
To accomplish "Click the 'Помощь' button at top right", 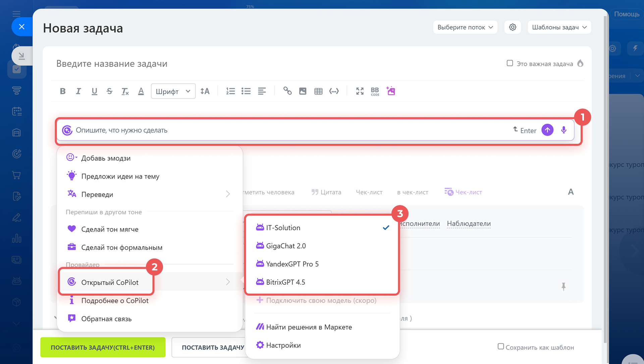I will pyautogui.click(x=627, y=14).
